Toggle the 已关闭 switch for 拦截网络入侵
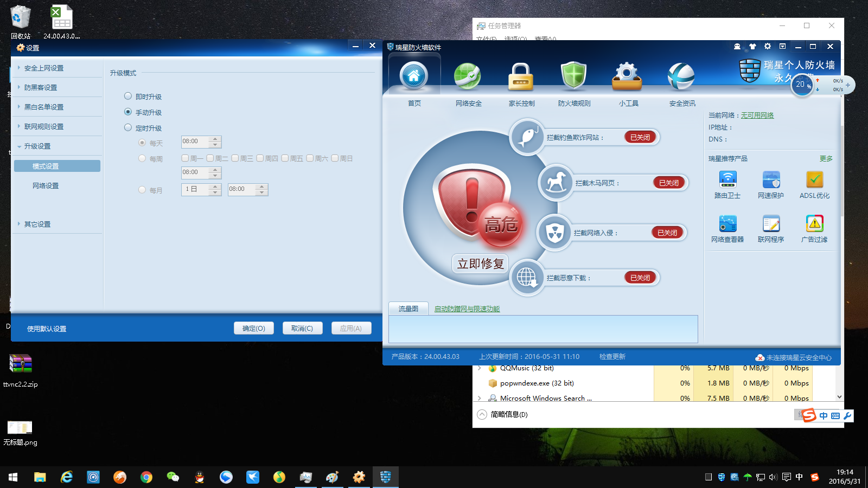Viewport: 868px width, 488px height. 667,233
